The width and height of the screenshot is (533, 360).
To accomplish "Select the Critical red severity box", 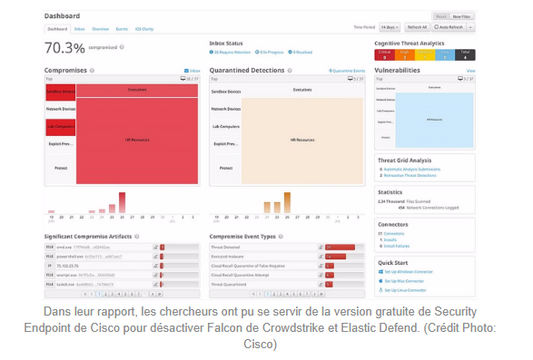I will [384, 55].
